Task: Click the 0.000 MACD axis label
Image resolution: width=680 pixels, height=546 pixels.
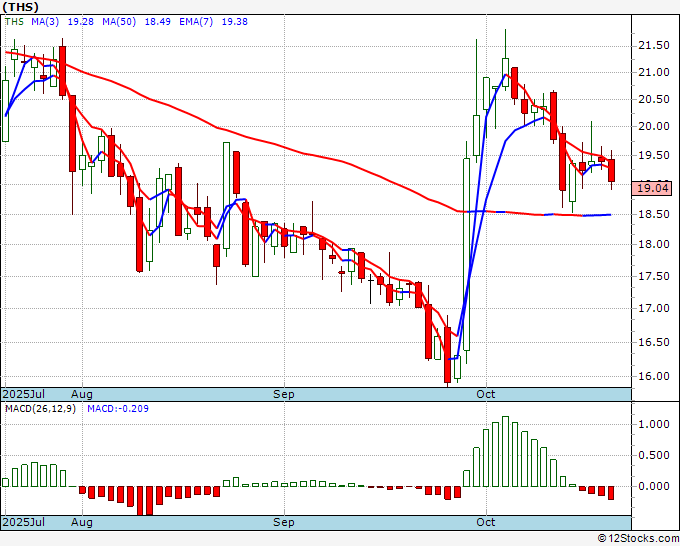Action: click(654, 486)
